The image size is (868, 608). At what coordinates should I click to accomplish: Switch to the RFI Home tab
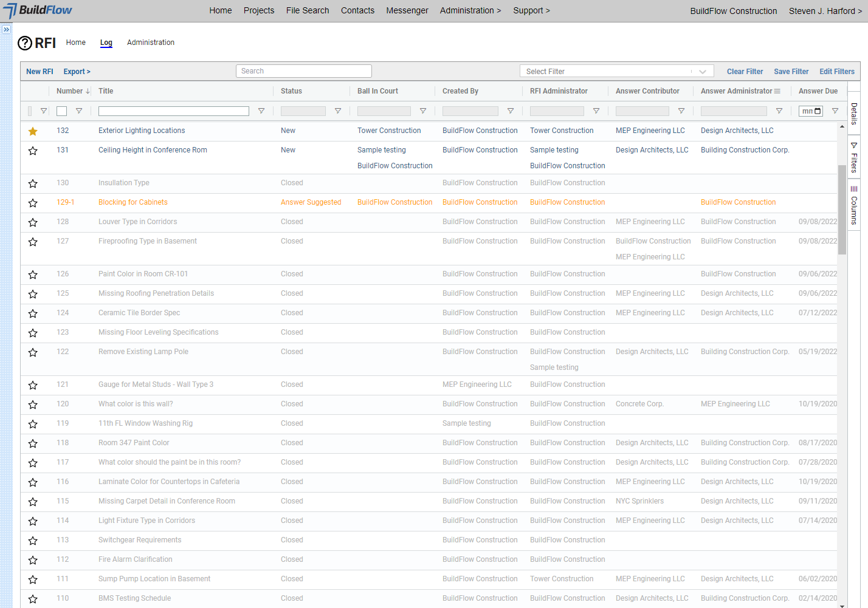76,43
